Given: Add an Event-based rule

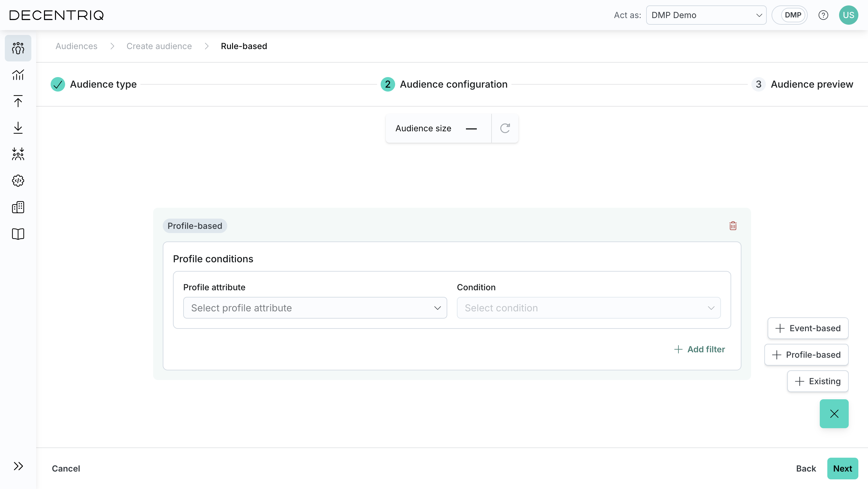Looking at the screenshot, I should 808,328.
